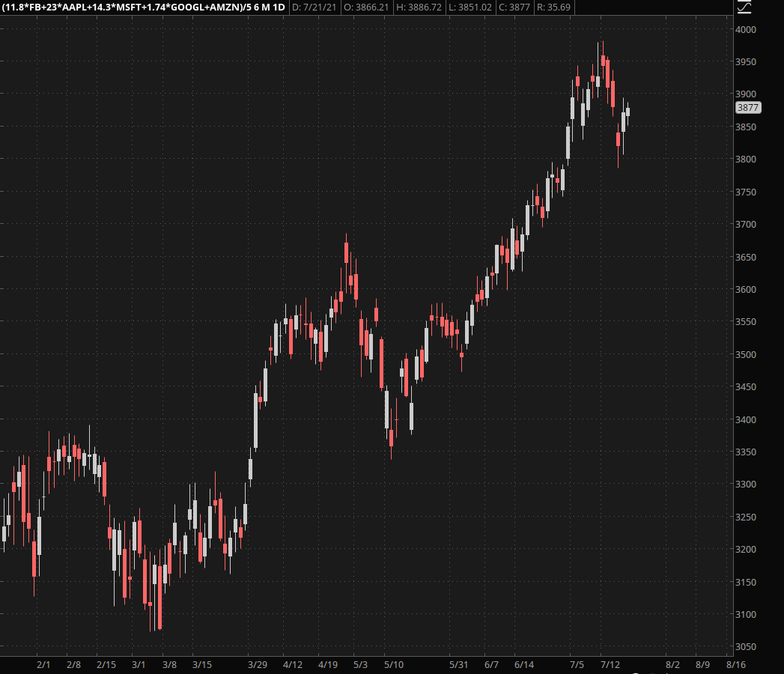The width and height of the screenshot is (784, 674).
Task: Click the 3050 price axis label
Action: tap(747, 646)
